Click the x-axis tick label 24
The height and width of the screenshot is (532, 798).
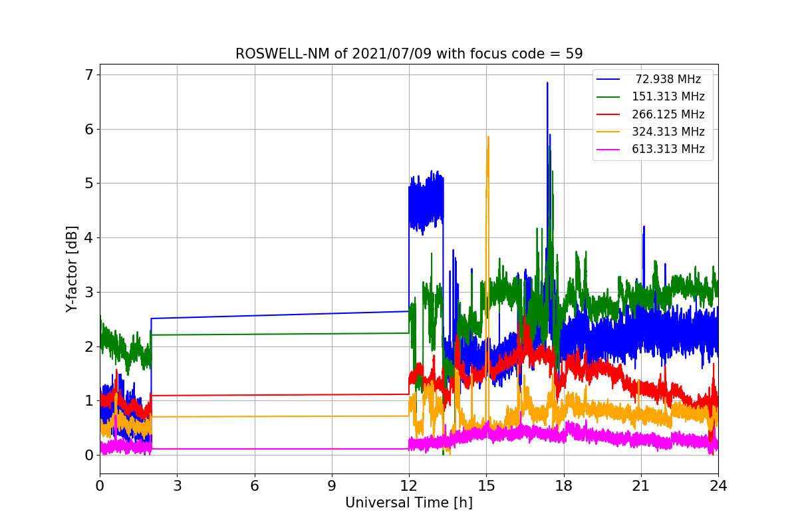[718, 486]
